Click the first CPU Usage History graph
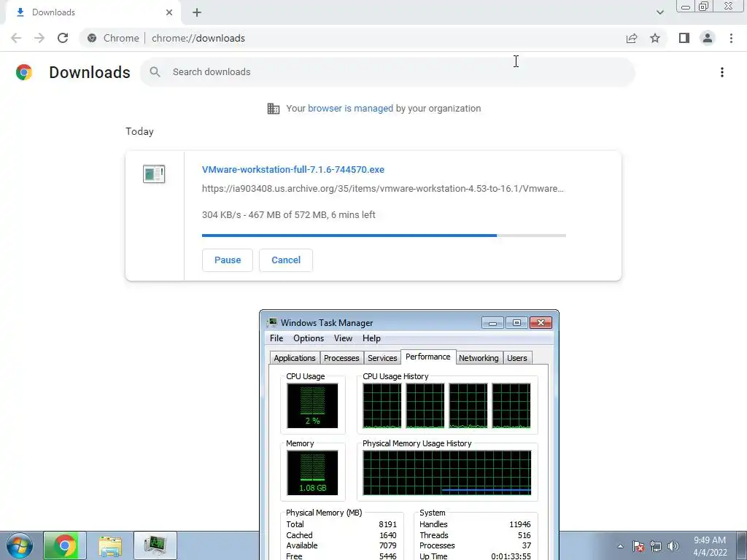This screenshot has width=747, height=560. click(x=382, y=405)
